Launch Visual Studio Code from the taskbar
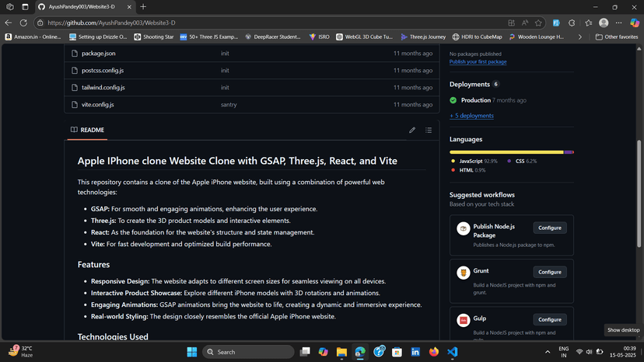The width and height of the screenshot is (644, 362). pos(452,352)
